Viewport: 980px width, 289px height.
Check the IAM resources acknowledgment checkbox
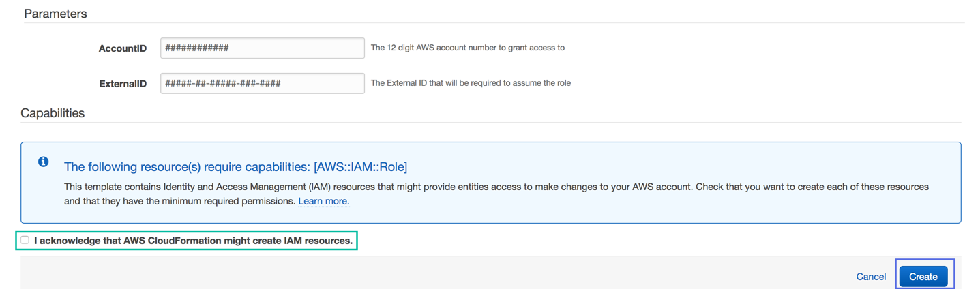pyautogui.click(x=25, y=240)
